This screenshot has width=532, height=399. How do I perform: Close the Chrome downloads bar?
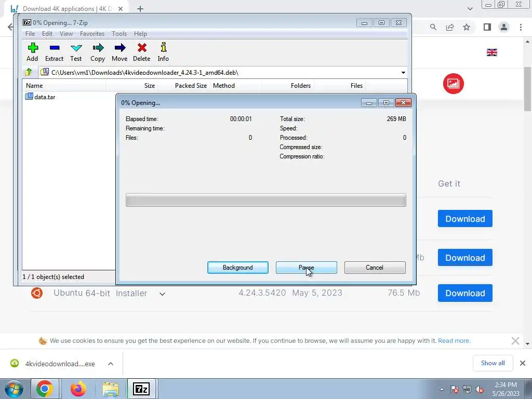click(x=523, y=363)
